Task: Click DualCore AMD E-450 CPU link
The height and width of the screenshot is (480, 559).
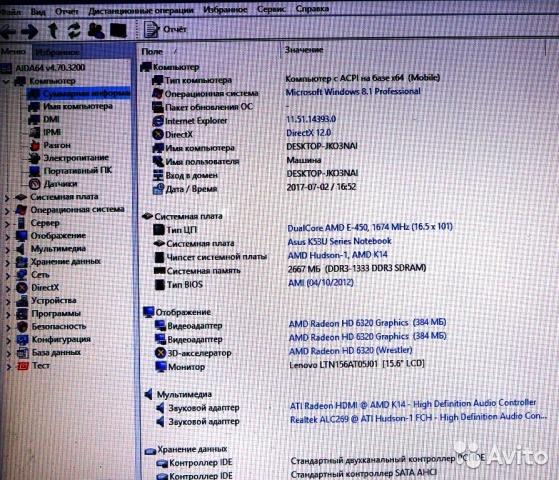Action: (x=369, y=227)
